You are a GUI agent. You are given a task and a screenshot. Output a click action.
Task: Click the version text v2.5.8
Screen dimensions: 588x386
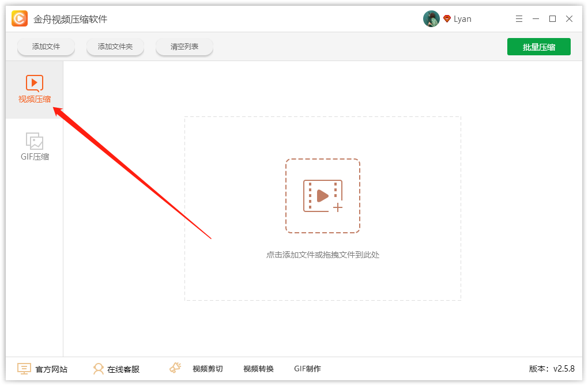(x=564, y=369)
